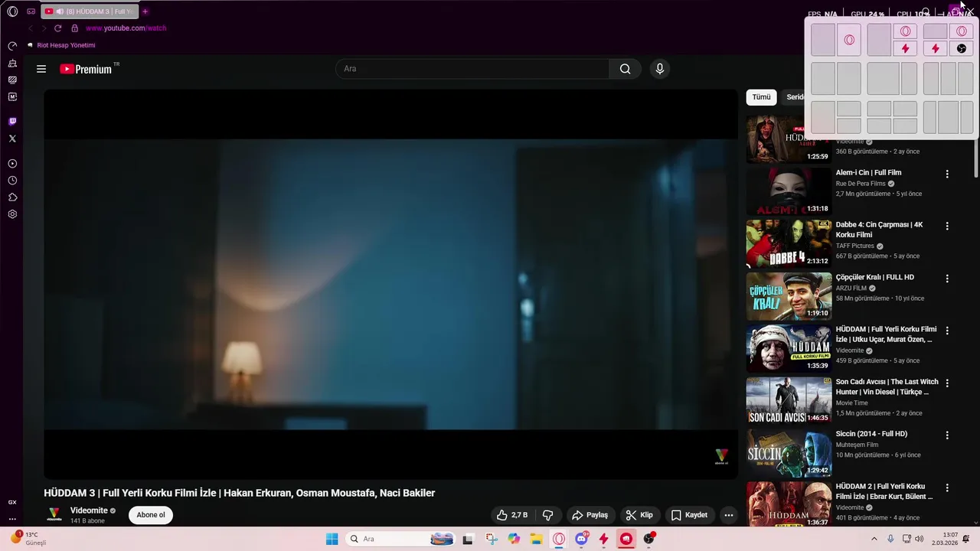Viewport: 980px width, 551px height.
Task: Open menu for Çöpçüler Kralı video
Action: point(947,279)
